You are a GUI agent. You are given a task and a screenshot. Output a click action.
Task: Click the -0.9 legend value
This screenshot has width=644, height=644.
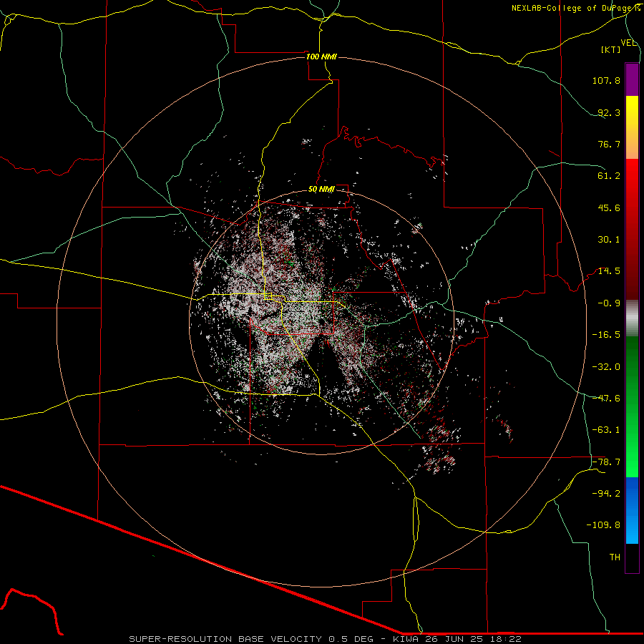609,303
